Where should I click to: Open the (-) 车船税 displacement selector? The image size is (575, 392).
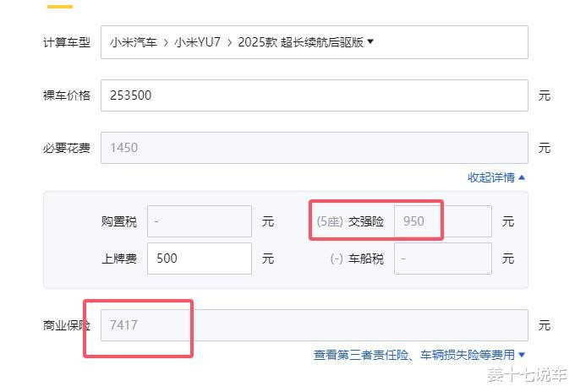[x=337, y=259]
